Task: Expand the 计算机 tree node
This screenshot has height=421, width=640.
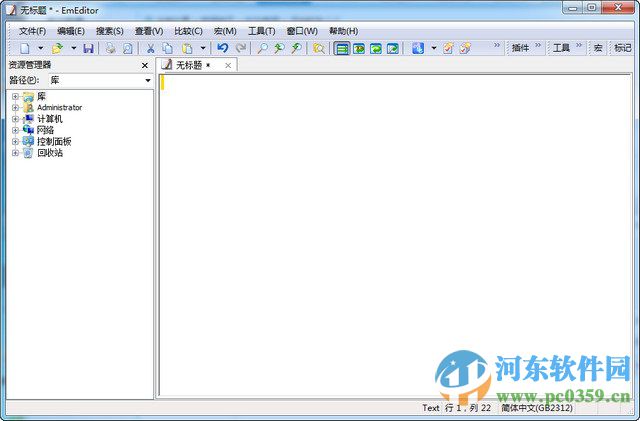Action: click(15, 119)
